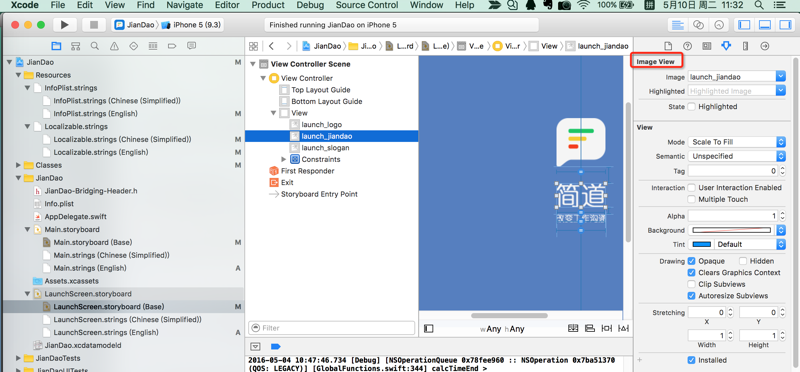
Task: Toggle document outline button below canvas
Action: pos(429,329)
